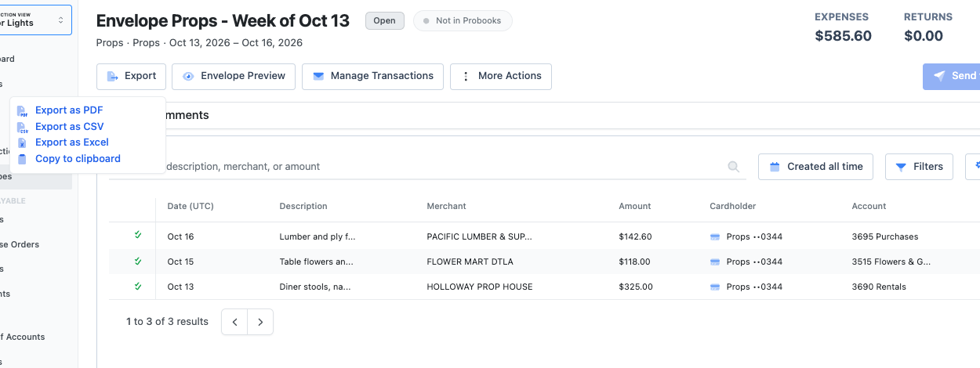Screen dimensions: 980x368
Task: Select the PACIFIC LUMBER & SUP... merchant cell
Action: point(479,236)
